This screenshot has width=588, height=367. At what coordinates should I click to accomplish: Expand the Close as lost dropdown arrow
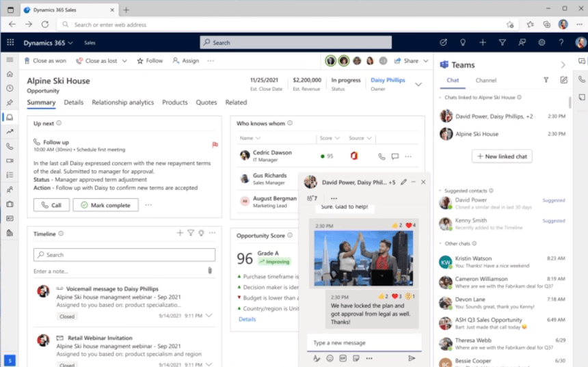[124, 61]
